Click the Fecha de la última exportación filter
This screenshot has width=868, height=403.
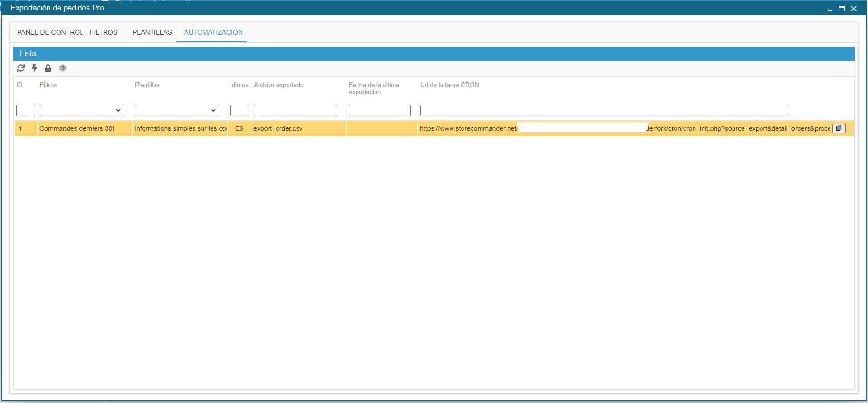[379, 110]
